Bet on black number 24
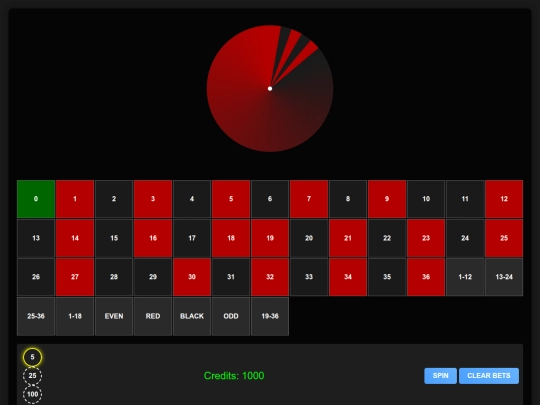 465,238
